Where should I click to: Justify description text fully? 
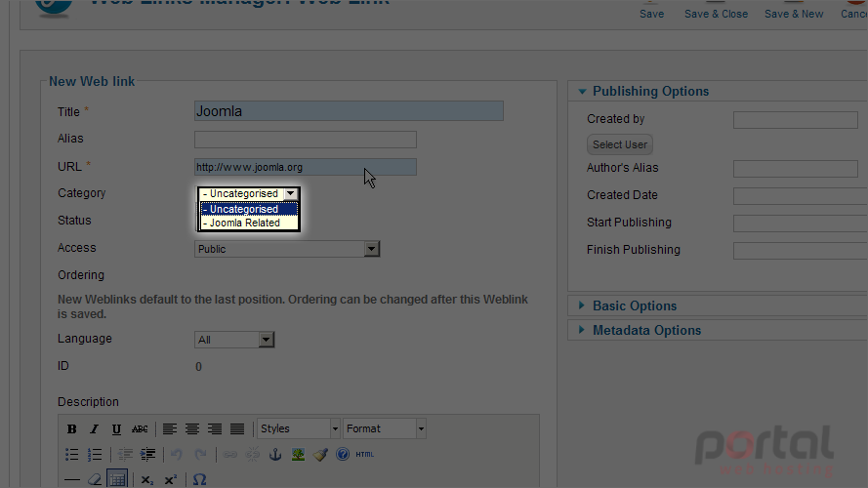(237, 428)
